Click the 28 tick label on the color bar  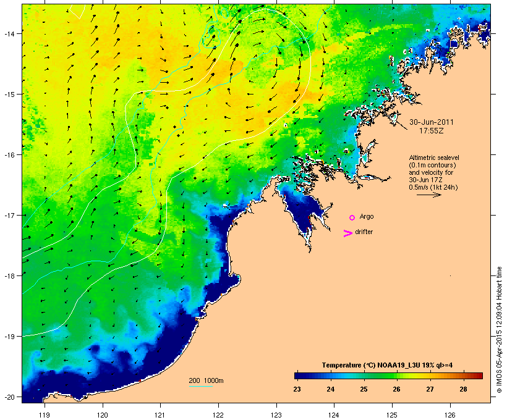tap(463, 389)
